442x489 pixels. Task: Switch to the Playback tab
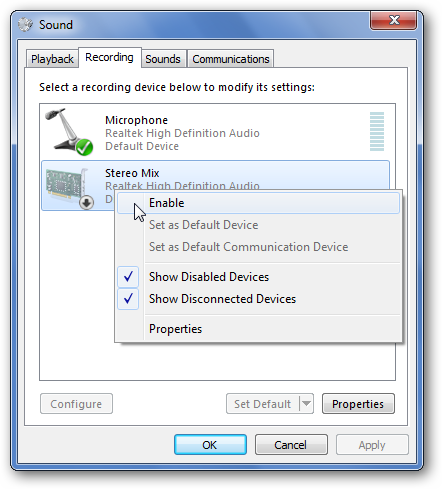pos(52,59)
